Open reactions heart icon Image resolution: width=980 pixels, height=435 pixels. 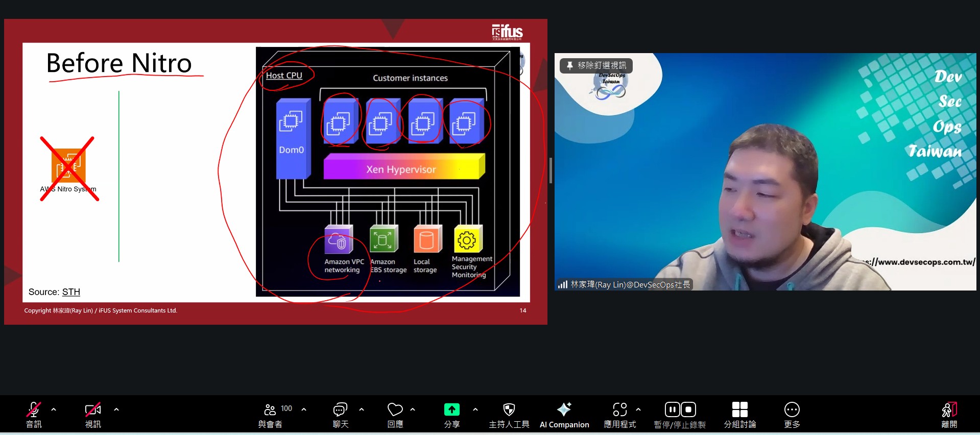[395, 410]
